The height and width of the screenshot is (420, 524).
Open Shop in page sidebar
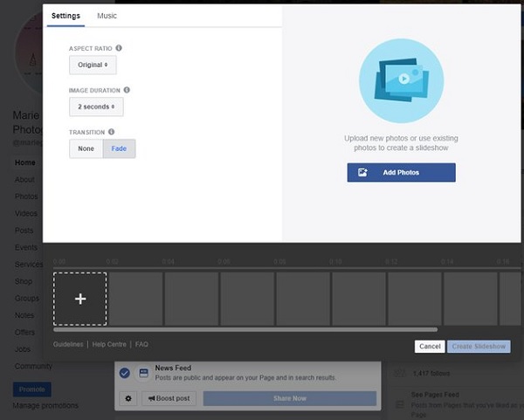[x=24, y=281]
